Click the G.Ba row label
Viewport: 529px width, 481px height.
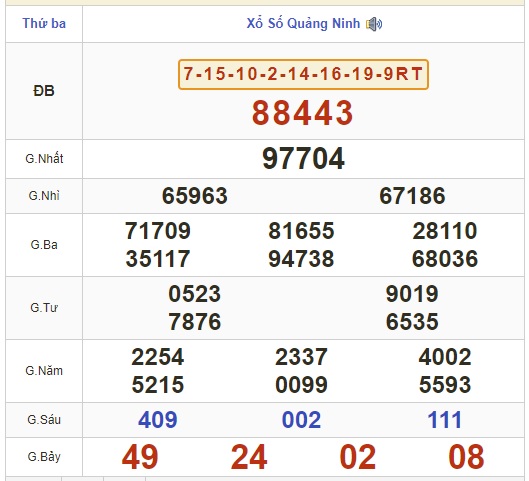point(44,245)
